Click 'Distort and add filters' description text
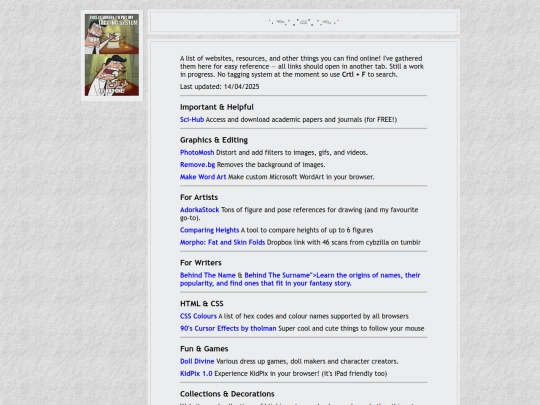The image size is (540, 405). (292, 152)
